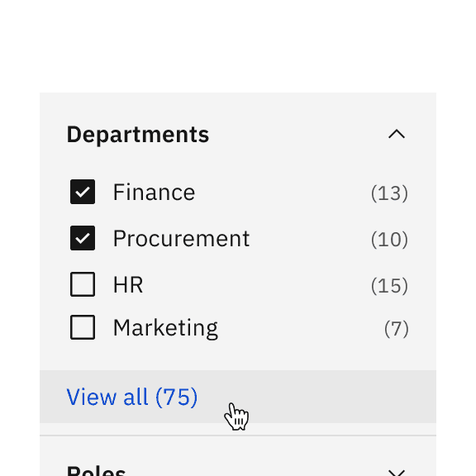The width and height of the screenshot is (476, 476).
Task: Click the checkmark icon beside Procurement
Action: [83, 238]
